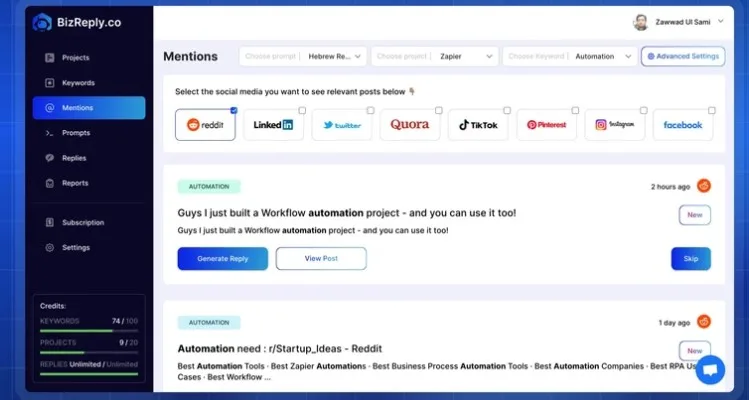This screenshot has height=400, width=749.
Task: Click the Replies chat bubble icon
Action: click(50, 158)
